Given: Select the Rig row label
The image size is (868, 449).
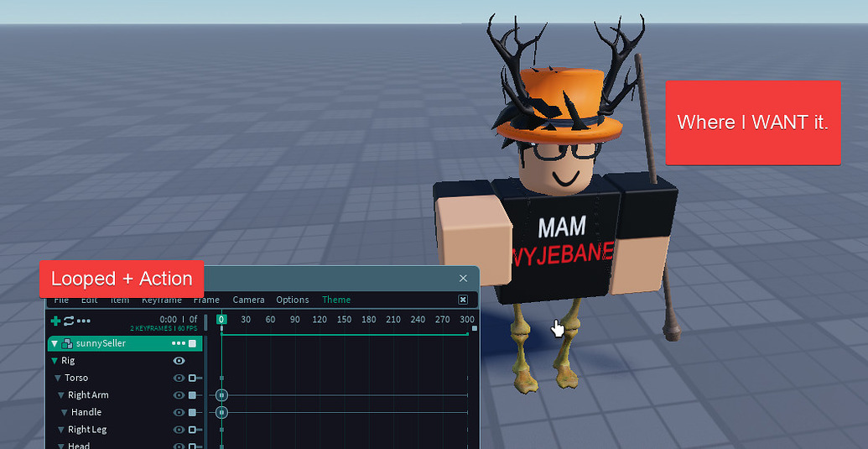Looking at the screenshot, I should (x=68, y=360).
